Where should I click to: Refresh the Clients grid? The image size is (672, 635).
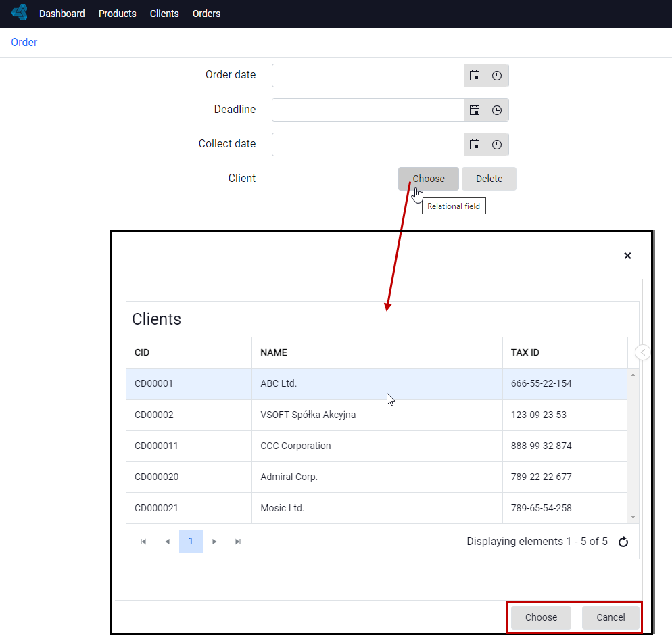click(x=623, y=542)
